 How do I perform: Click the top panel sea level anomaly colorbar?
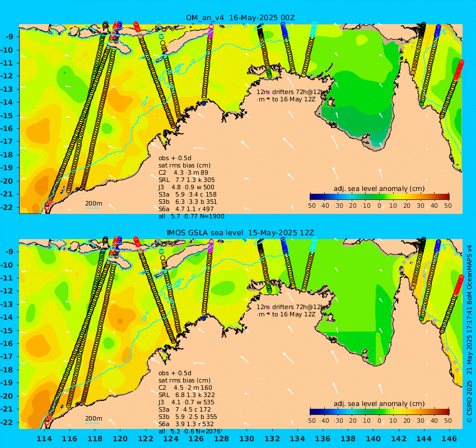380,197
